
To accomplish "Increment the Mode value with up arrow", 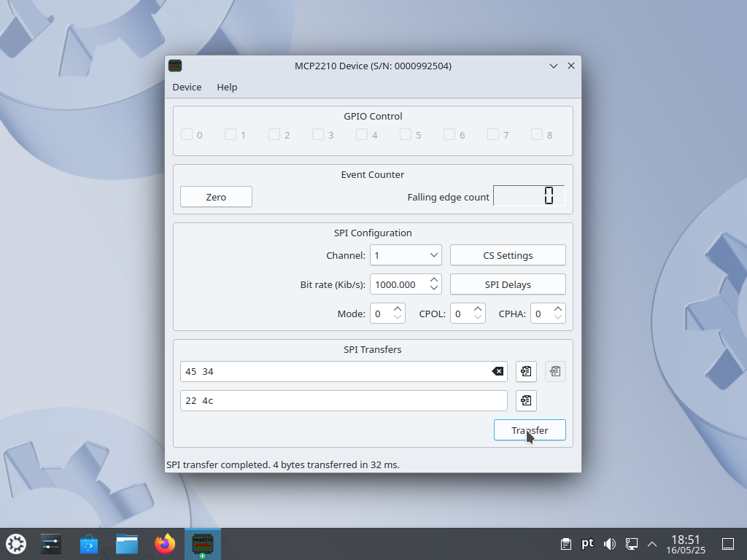I will (397, 308).
